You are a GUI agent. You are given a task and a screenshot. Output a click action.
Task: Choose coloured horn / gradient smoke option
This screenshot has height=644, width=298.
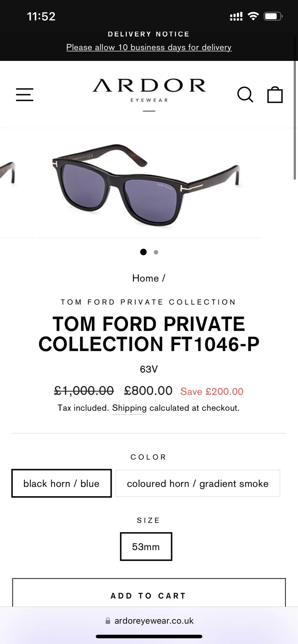[198, 484]
